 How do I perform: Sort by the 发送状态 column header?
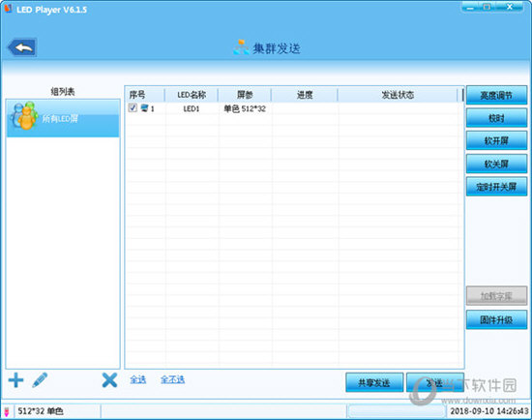(x=398, y=95)
